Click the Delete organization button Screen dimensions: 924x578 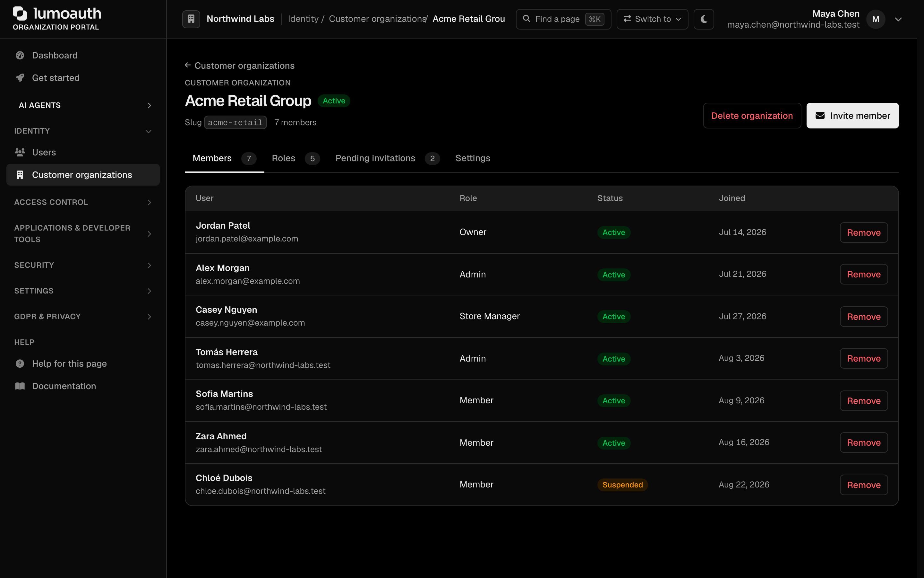pos(752,116)
